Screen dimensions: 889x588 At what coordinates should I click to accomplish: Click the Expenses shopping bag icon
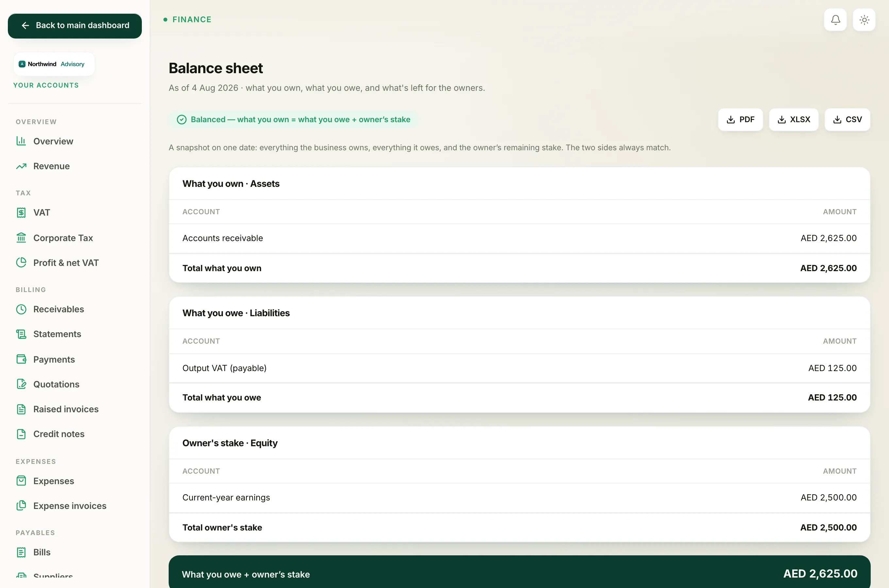[x=21, y=481]
